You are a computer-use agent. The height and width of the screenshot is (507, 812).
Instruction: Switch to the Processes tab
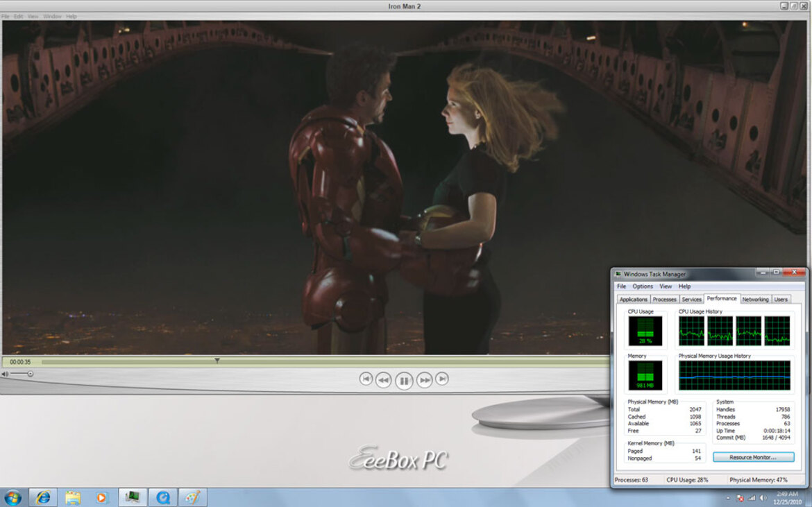[664, 300]
